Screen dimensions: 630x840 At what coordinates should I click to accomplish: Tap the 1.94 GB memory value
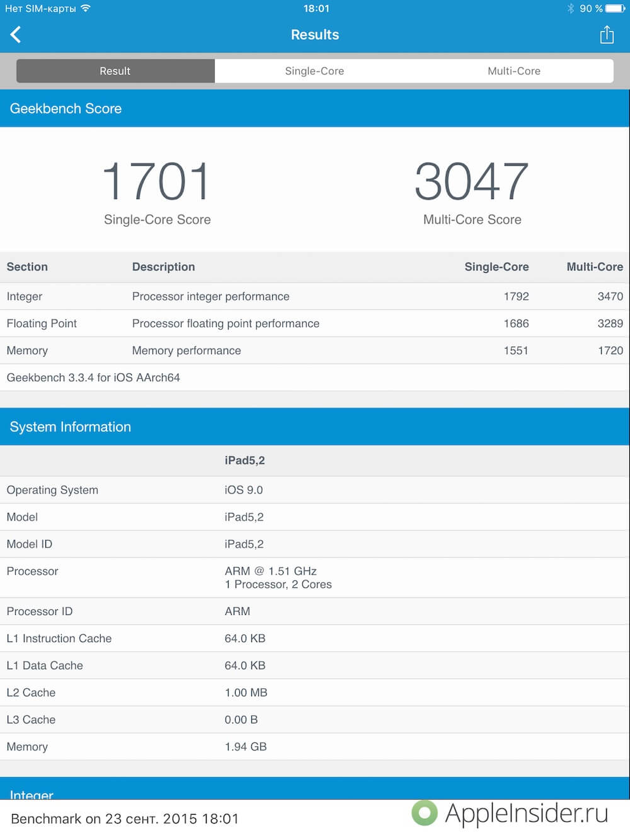pyautogui.click(x=246, y=747)
